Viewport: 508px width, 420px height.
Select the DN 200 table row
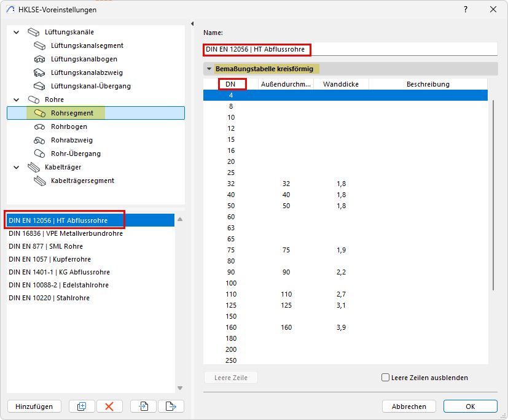[345, 349]
